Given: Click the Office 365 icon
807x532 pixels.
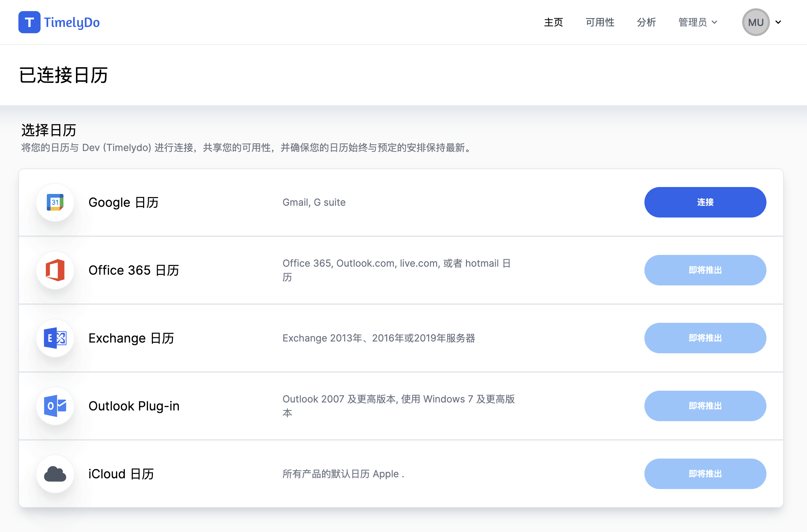Looking at the screenshot, I should [55, 270].
